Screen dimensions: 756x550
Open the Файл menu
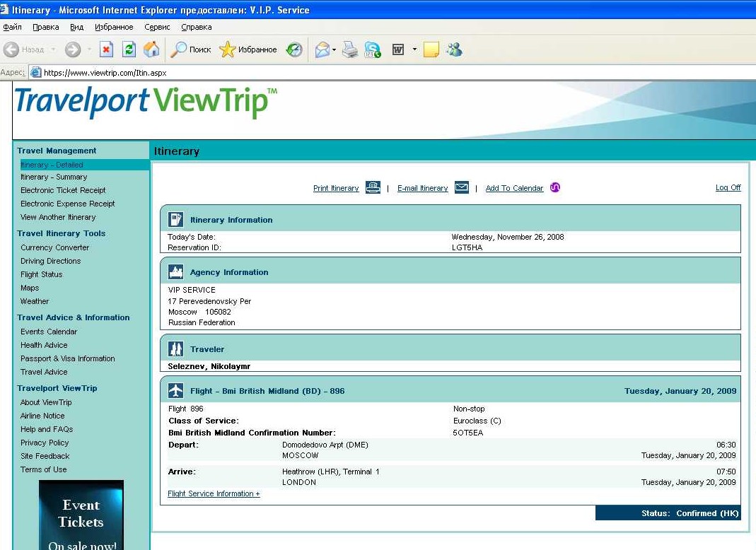click(x=13, y=27)
